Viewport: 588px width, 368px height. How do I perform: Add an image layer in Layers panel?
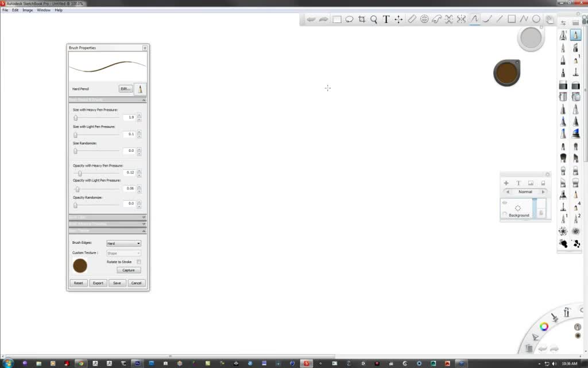531,183
